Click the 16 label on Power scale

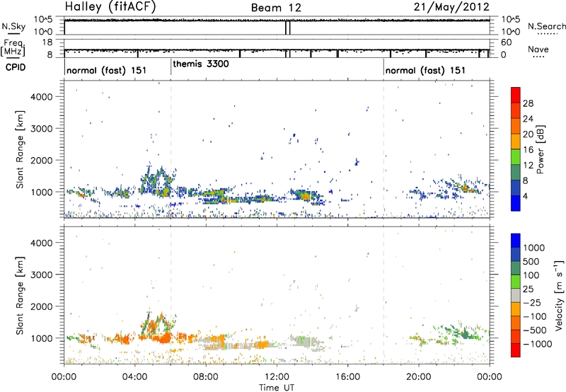(528, 150)
